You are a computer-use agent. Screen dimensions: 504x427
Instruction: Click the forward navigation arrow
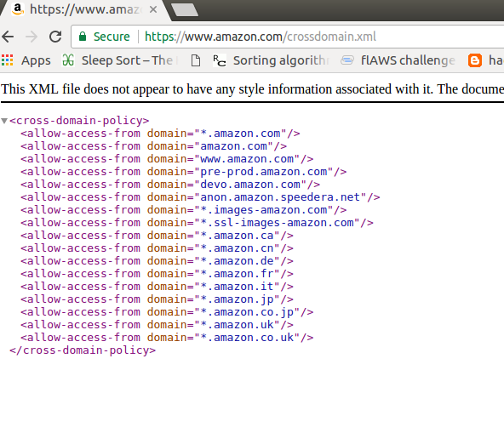click(31, 37)
